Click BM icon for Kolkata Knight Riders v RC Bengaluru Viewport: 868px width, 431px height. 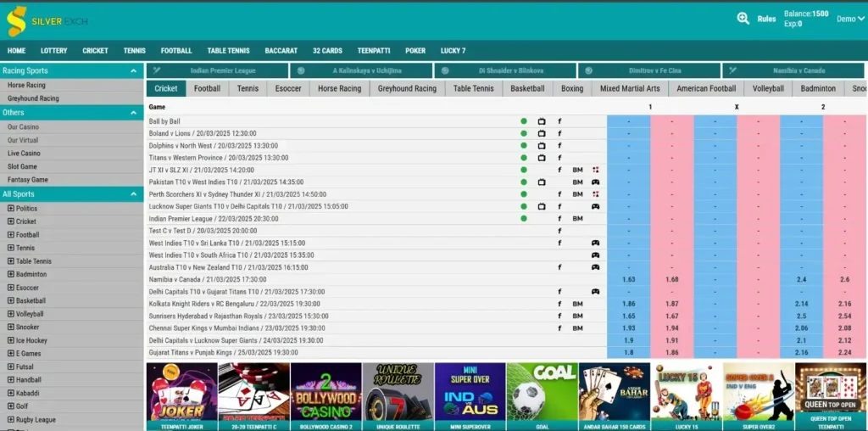(577, 304)
